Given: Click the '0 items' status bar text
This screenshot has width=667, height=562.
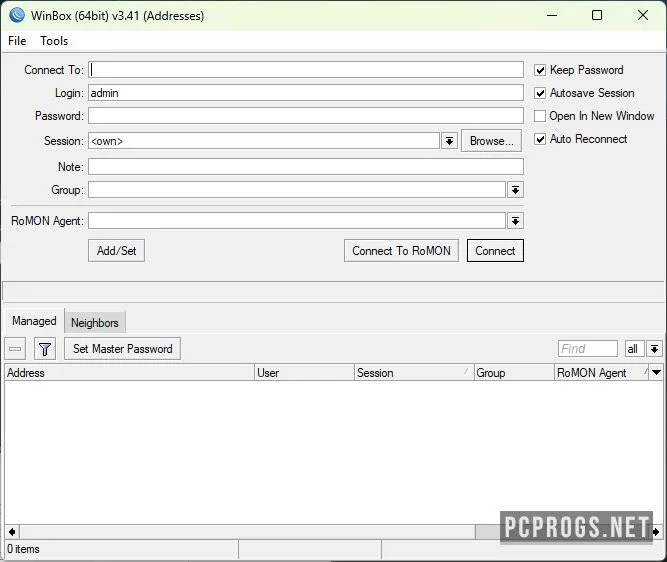Looking at the screenshot, I should click(x=23, y=549).
